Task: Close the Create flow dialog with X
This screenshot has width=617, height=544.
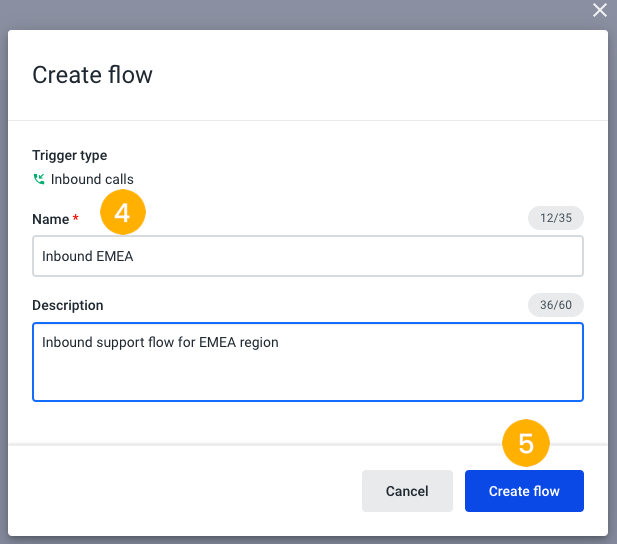Action: point(600,11)
